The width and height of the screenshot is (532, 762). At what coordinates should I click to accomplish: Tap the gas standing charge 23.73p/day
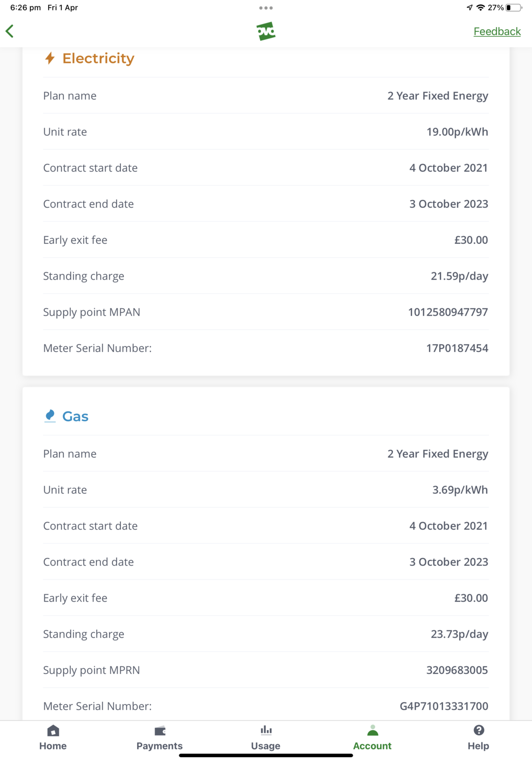click(459, 634)
